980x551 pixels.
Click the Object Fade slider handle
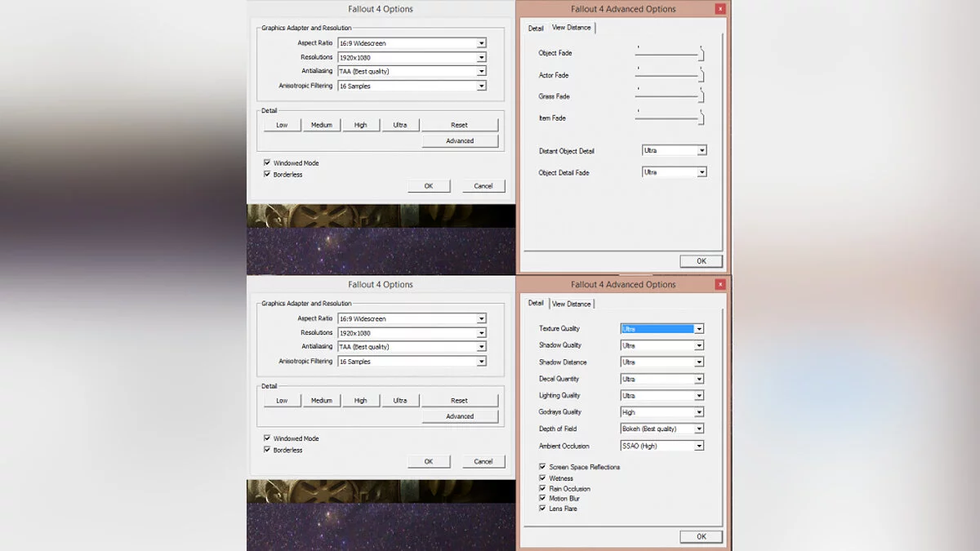point(701,54)
